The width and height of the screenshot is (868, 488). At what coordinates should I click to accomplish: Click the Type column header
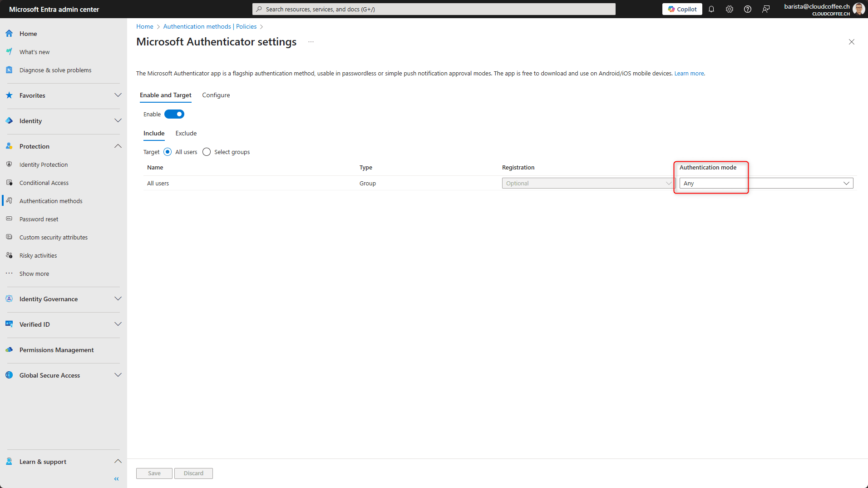[x=366, y=167]
